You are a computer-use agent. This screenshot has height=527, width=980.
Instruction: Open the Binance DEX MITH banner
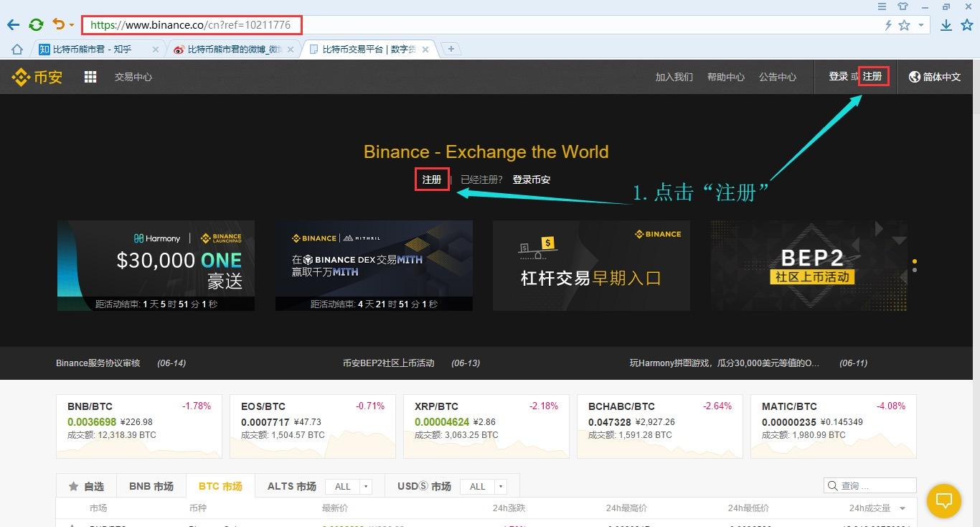click(374, 266)
